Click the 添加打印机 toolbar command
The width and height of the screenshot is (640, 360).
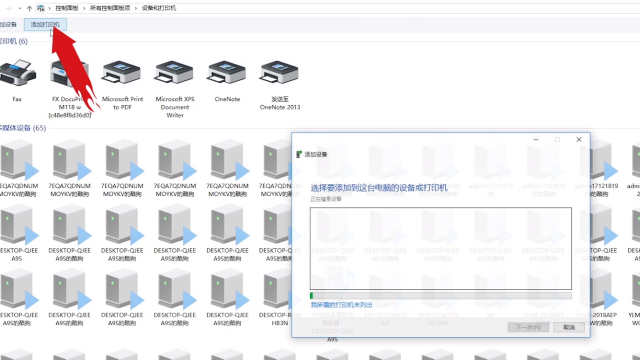coord(45,24)
